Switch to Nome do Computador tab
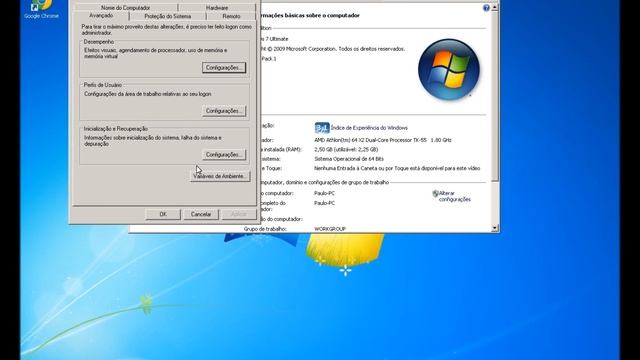 (x=125, y=8)
